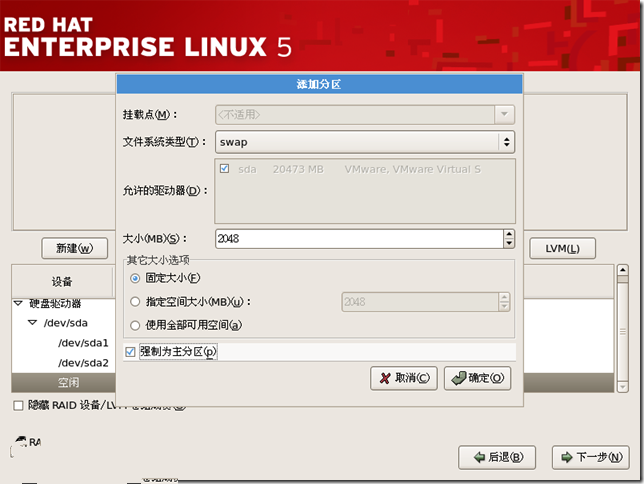Click the 下一步 next button
The width and height of the screenshot is (644, 484).
pos(590,457)
